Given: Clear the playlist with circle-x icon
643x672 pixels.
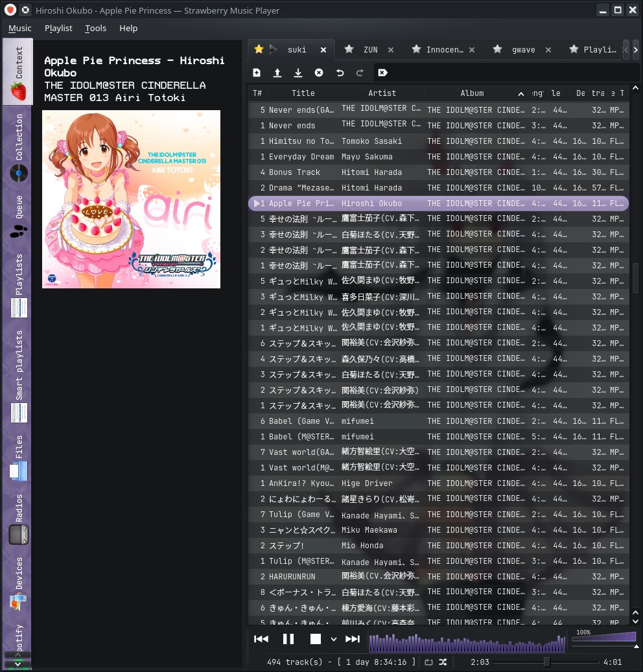Looking at the screenshot, I should [318, 73].
